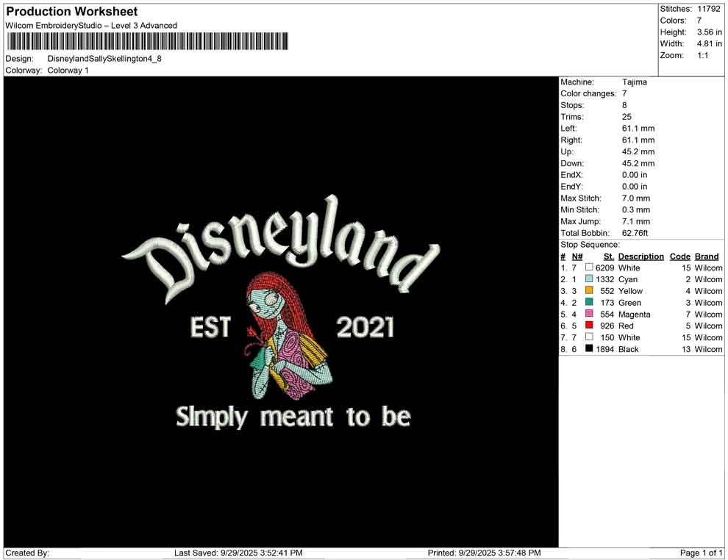Click the Disneyland embroidered lettering
This screenshot has height=560, width=728.
(x=281, y=249)
